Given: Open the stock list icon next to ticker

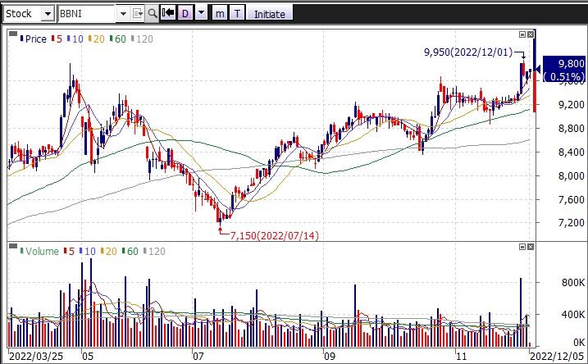Looking at the screenshot, I should [137, 13].
